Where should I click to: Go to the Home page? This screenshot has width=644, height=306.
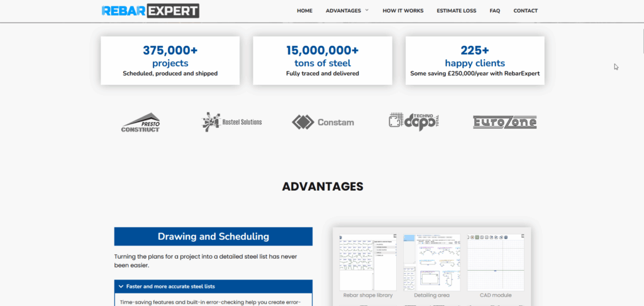304,11
